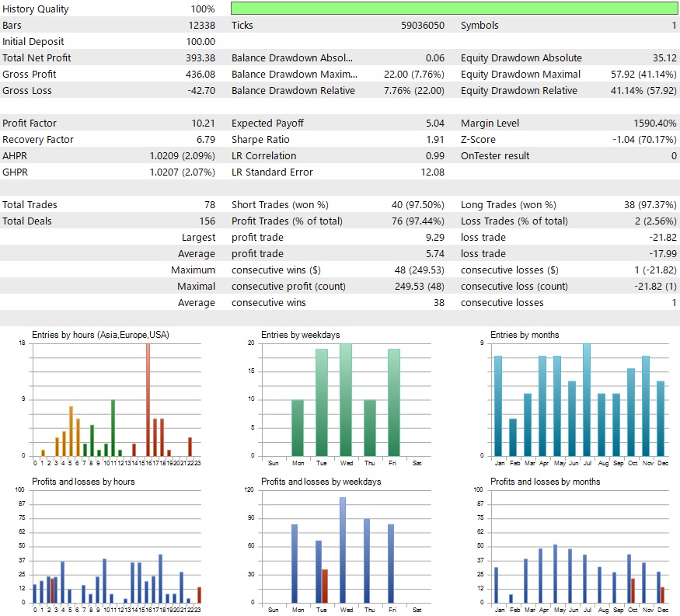This screenshot has width=680, height=616.
Task: Click the July bar in Entries by months
Action: coord(587,400)
